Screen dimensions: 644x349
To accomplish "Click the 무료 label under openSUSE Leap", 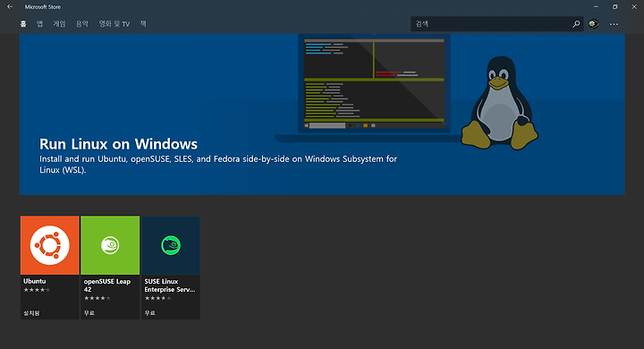I will 89,313.
